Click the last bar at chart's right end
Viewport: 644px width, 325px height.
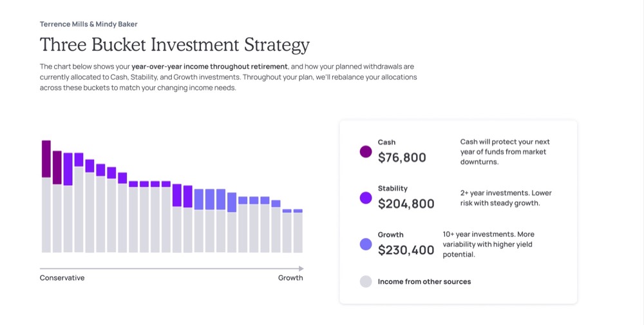click(298, 231)
